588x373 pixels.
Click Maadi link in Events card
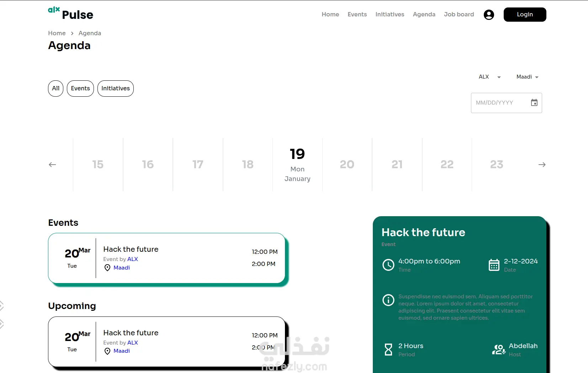pos(122,268)
